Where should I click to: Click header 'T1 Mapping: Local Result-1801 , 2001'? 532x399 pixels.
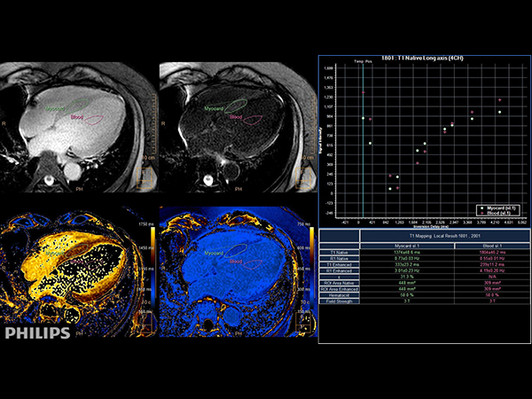[445, 236]
